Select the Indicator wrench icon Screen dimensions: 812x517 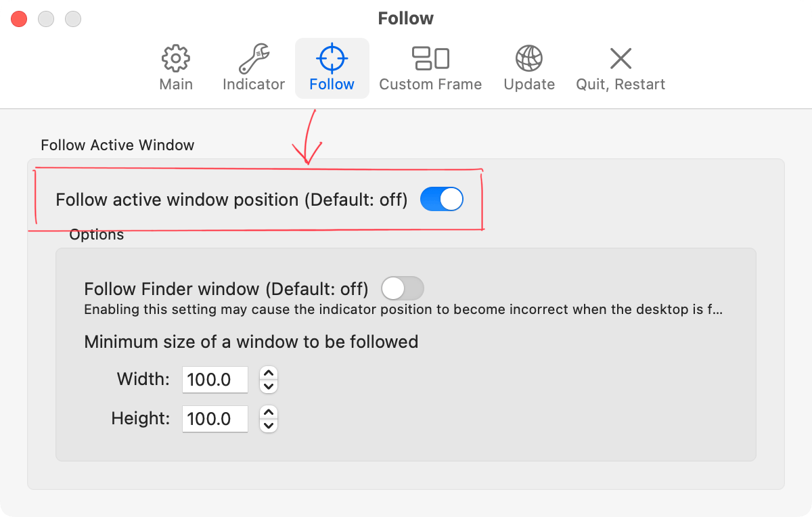pos(254,58)
